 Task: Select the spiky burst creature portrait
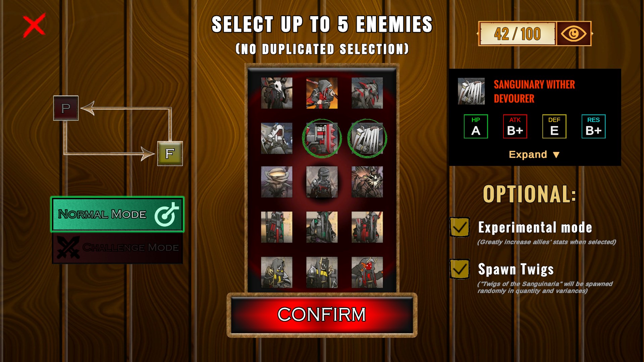(367, 182)
